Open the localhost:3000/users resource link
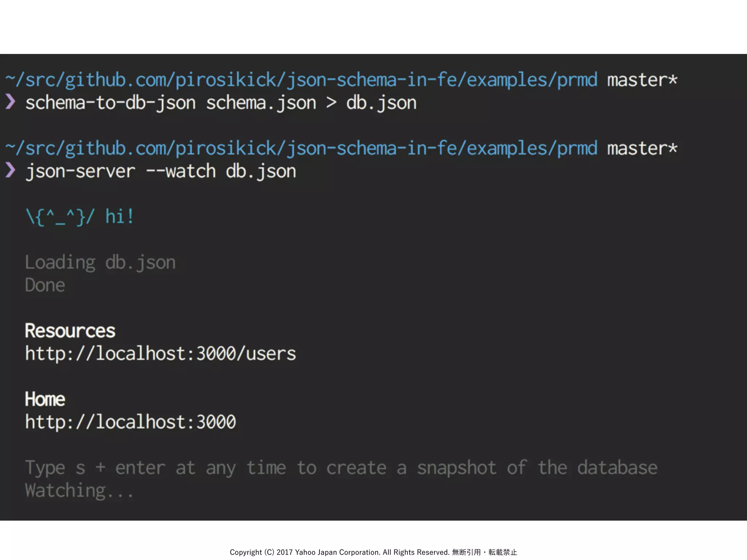Image resolution: width=747 pixels, height=560 pixels. (x=160, y=354)
